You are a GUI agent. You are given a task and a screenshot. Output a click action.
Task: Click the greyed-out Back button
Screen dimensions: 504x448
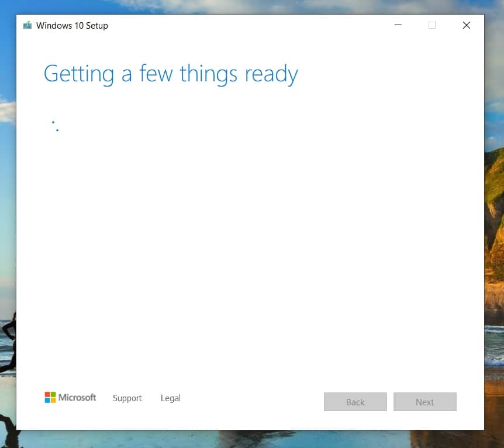[x=355, y=402]
